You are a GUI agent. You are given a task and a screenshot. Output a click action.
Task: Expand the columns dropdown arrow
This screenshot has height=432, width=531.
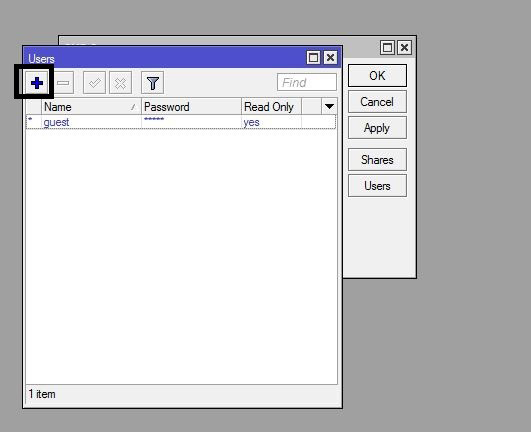click(x=329, y=107)
